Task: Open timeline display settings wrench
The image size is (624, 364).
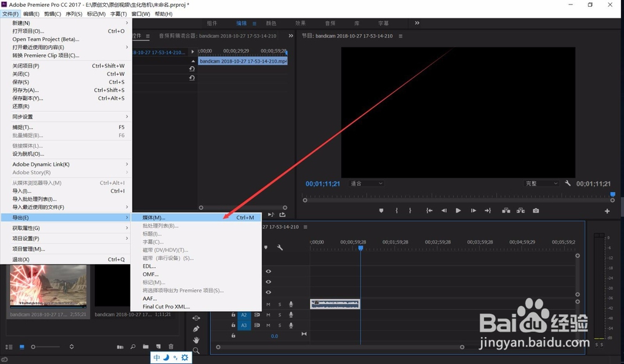Action: coord(280,247)
